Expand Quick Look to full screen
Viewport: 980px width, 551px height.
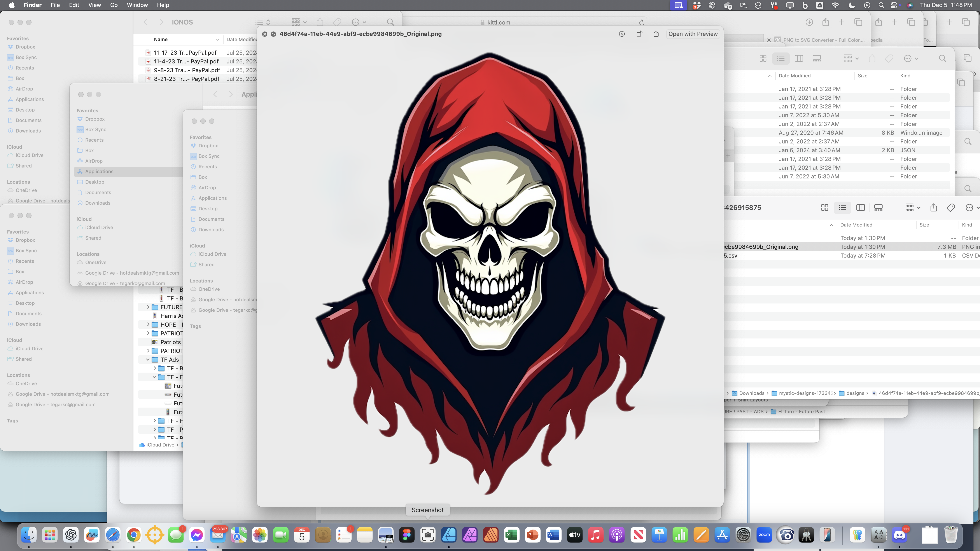[x=273, y=34]
